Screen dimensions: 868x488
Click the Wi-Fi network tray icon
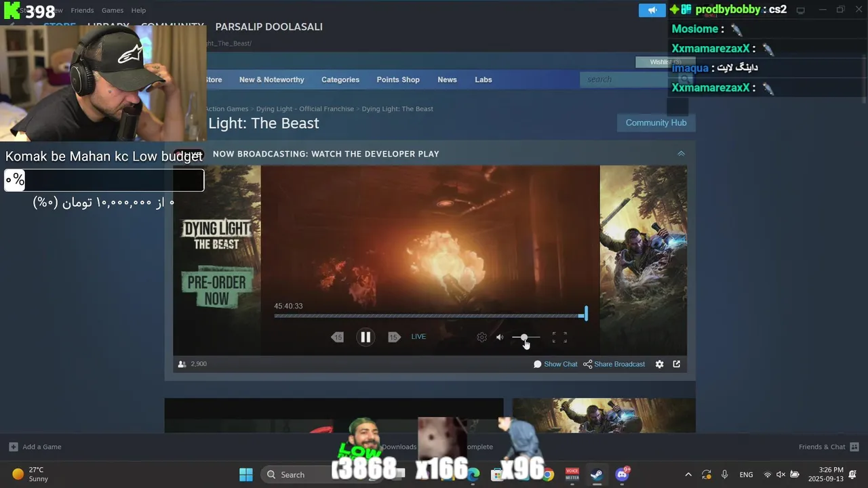(x=768, y=474)
